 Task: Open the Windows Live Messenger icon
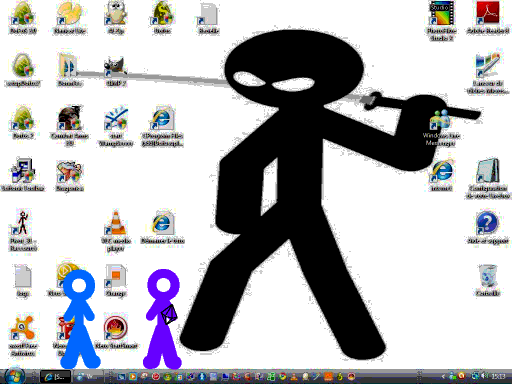tap(441, 127)
